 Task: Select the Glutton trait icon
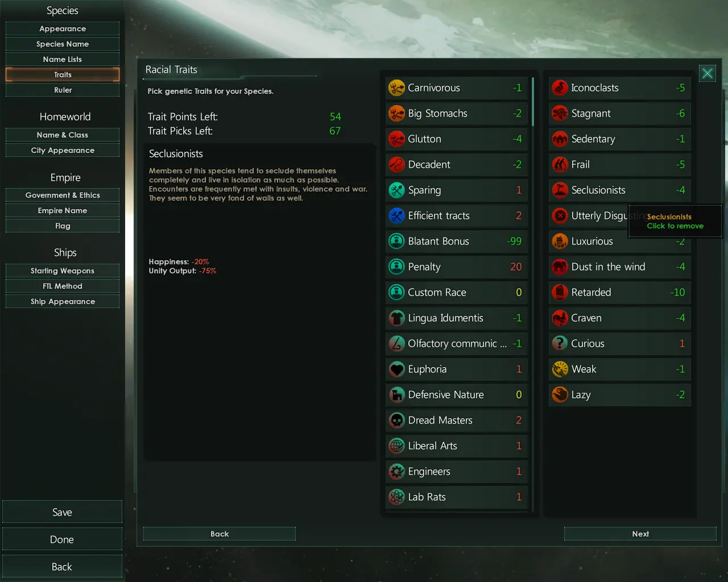(x=396, y=139)
